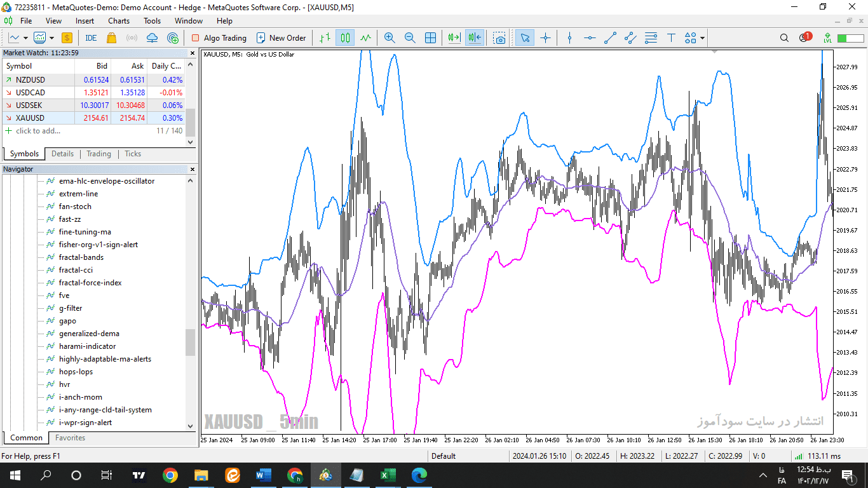Viewport: 868px width, 488px height.
Task: Click the Navigator panel vertical scrollbar thumb
Action: coord(191,342)
